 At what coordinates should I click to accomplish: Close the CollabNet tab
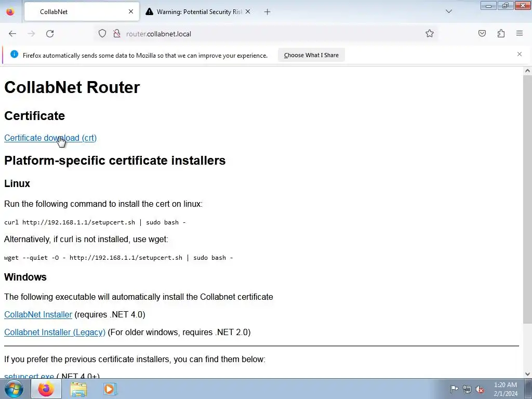131,11
